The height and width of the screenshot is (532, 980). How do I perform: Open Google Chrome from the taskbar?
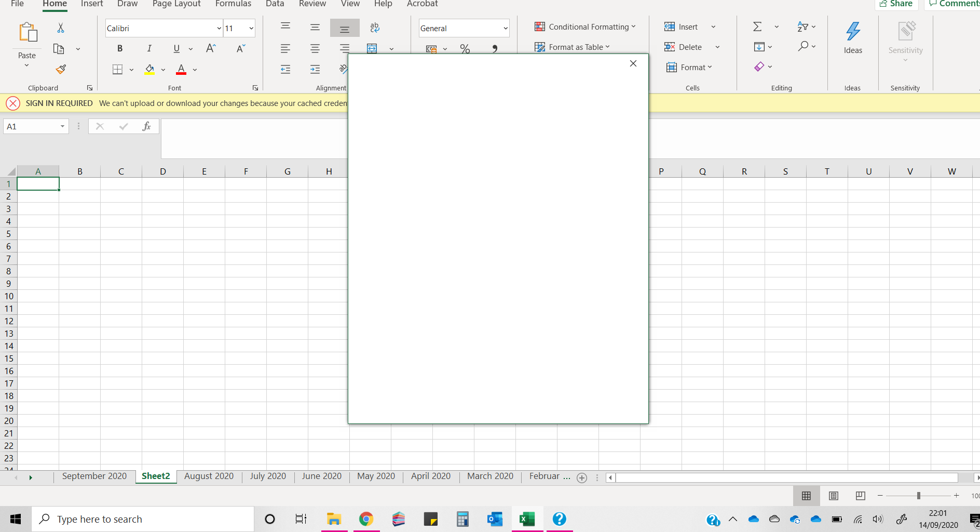point(366,519)
